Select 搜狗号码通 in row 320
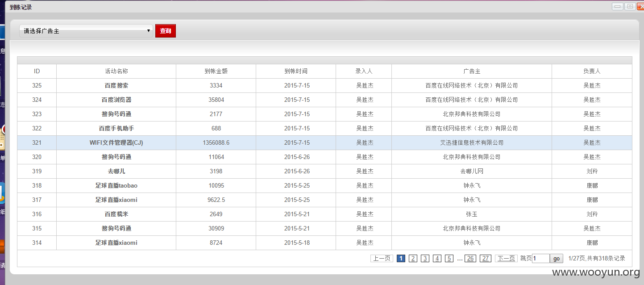Image resolution: width=644 pixels, height=285 pixels. coord(116,157)
